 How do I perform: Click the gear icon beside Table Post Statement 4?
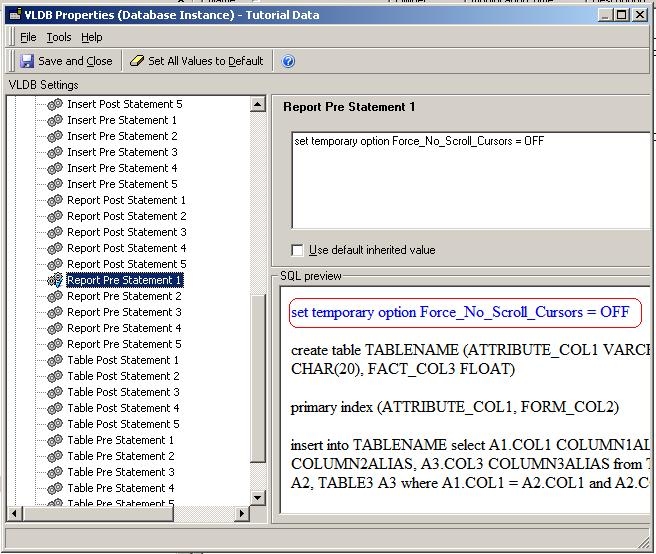coord(55,408)
